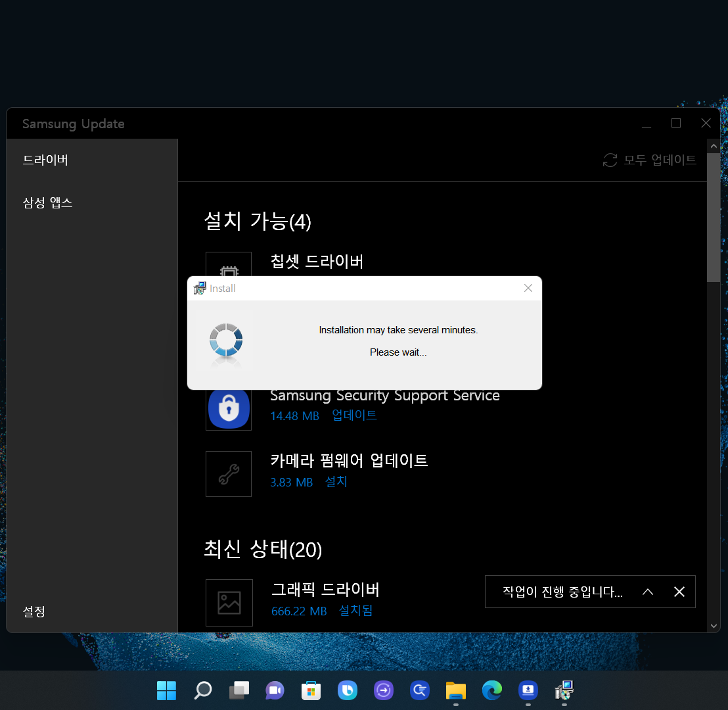Click 설치됨 status of 그래픽 드라이버
Image resolution: width=728 pixels, height=710 pixels.
tap(355, 610)
